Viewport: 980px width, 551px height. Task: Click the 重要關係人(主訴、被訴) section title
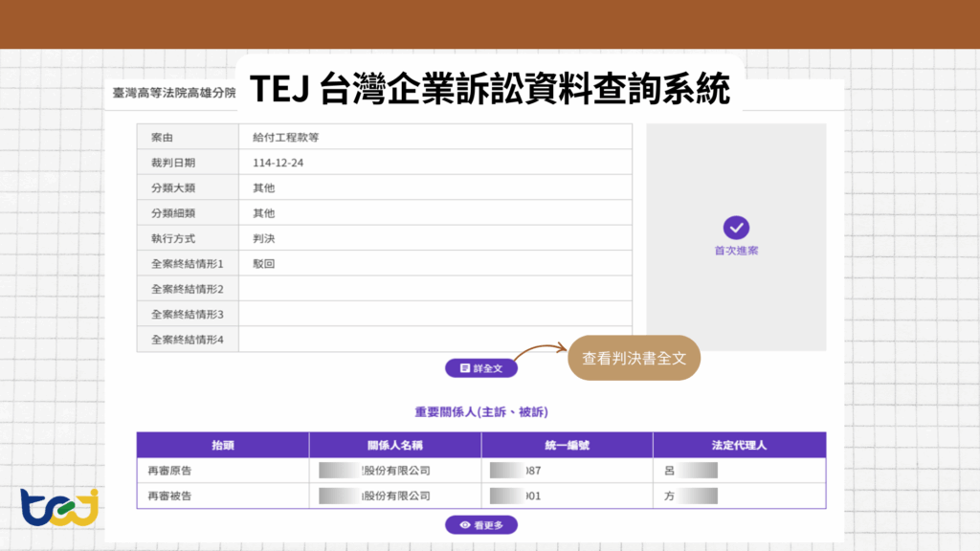coord(480,412)
